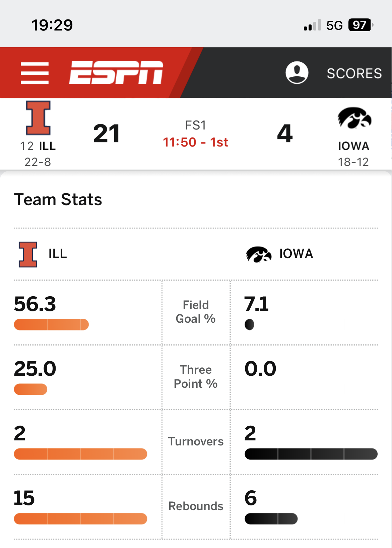
Task: Tap the Iowa turnovers bar
Action: click(311, 454)
